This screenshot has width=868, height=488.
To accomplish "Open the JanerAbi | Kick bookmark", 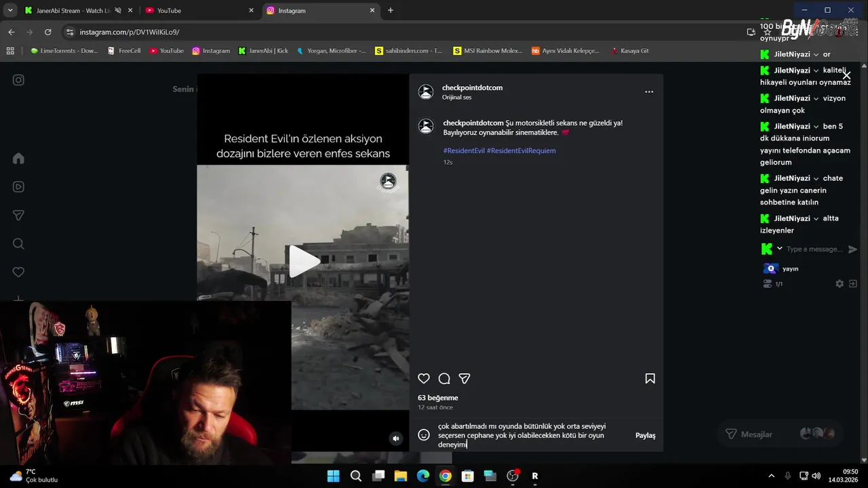I will click(263, 51).
